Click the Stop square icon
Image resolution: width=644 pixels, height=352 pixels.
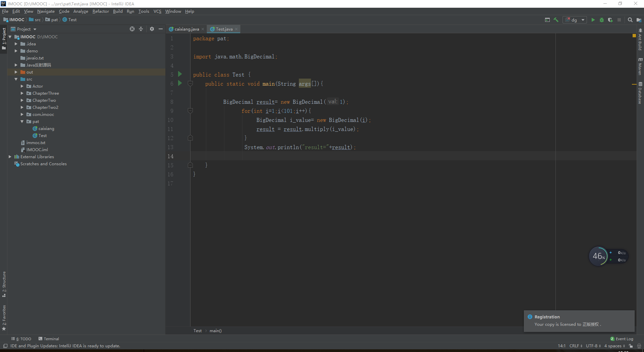pos(619,20)
